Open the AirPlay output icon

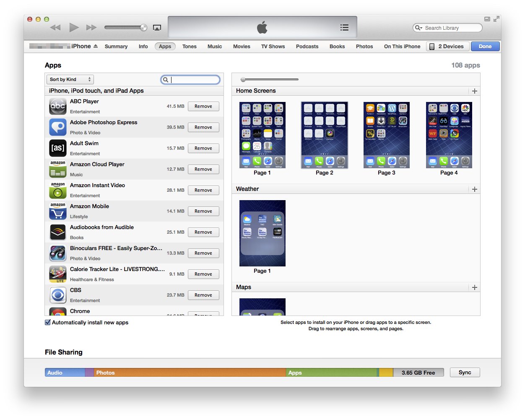157,28
